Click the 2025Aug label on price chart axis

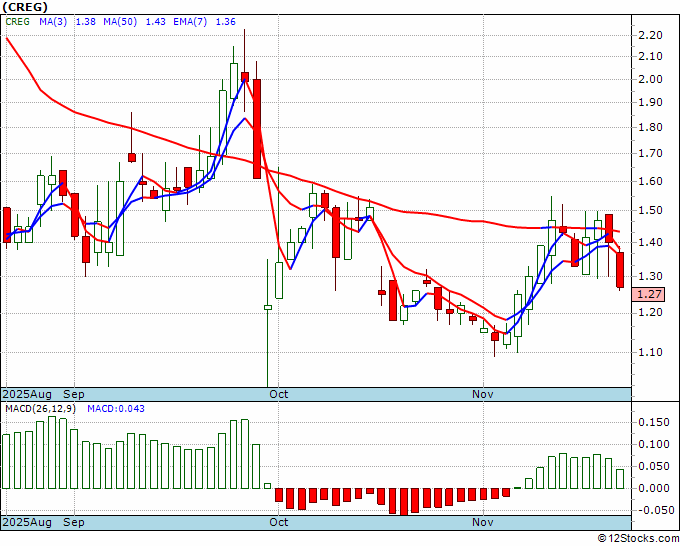point(27,394)
